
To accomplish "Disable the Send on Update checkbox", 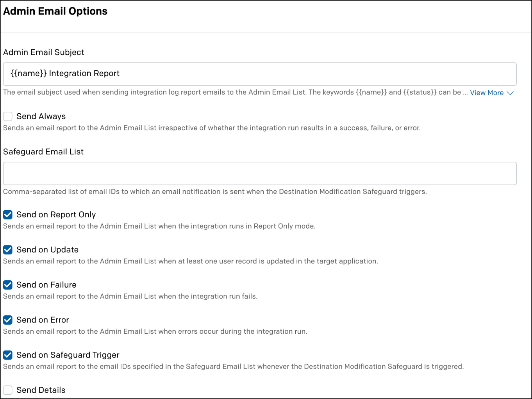I will pos(8,250).
